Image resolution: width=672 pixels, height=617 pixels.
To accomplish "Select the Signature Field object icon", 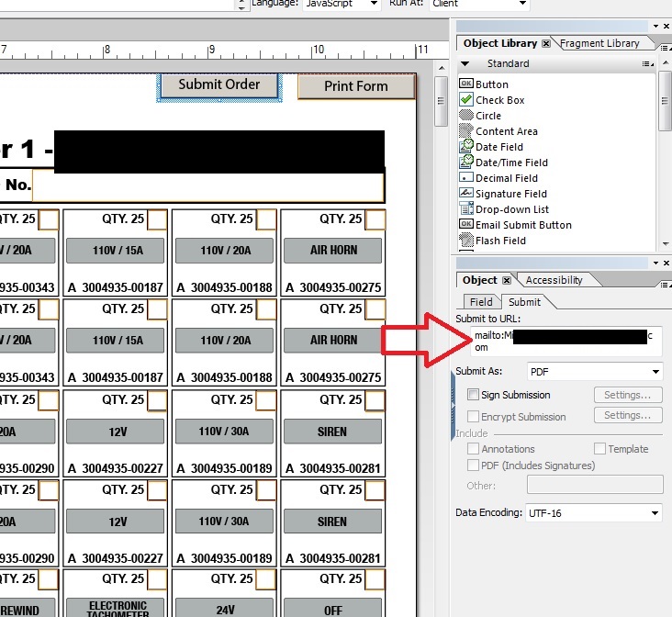I will click(465, 193).
